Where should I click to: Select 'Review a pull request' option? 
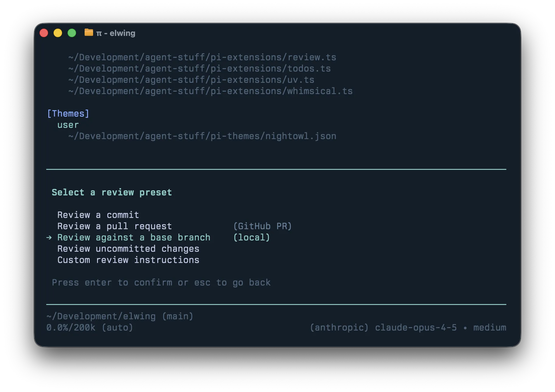[114, 226]
